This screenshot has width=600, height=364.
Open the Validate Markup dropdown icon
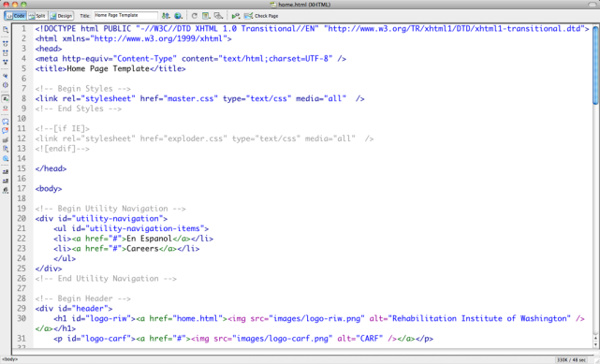tap(236, 16)
